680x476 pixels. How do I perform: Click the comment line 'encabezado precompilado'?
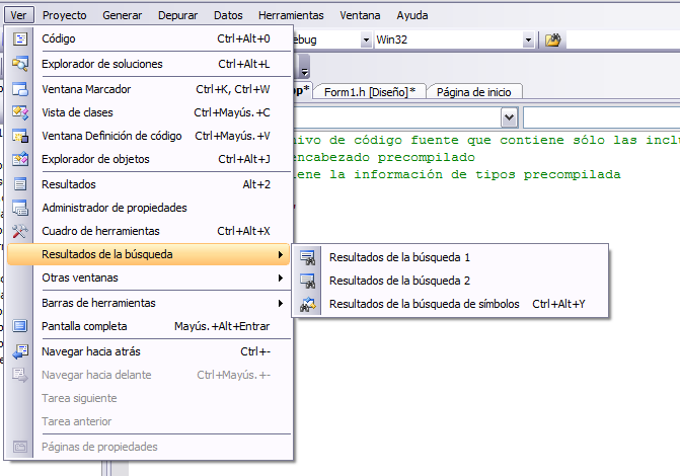pyautogui.click(x=384, y=157)
